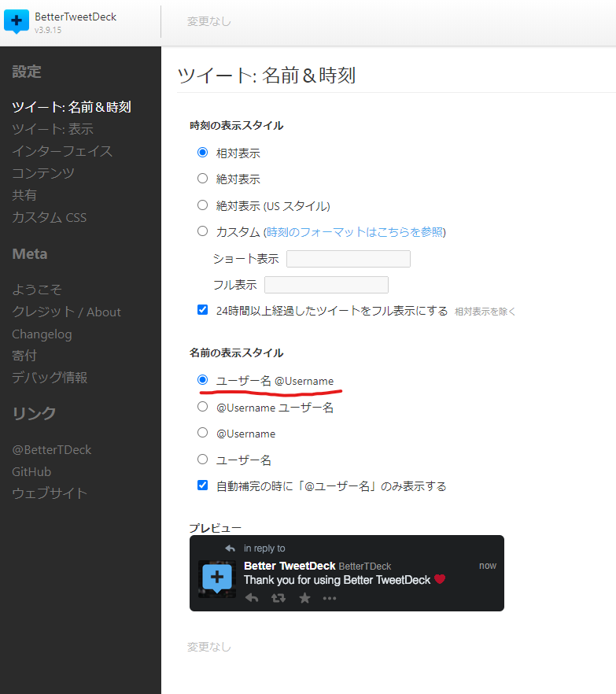Open the カスタム CSS sidebar section
This screenshot has height=694, width=616.
[x=49, y=217]
